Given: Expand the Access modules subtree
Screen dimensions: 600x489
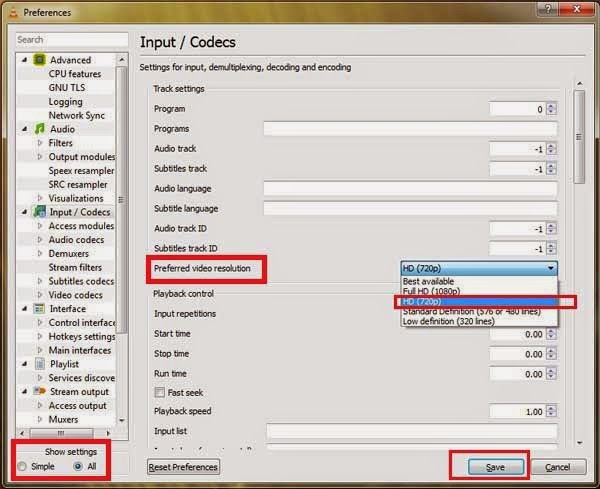Looking at the screenshot, I should (40, 226).
